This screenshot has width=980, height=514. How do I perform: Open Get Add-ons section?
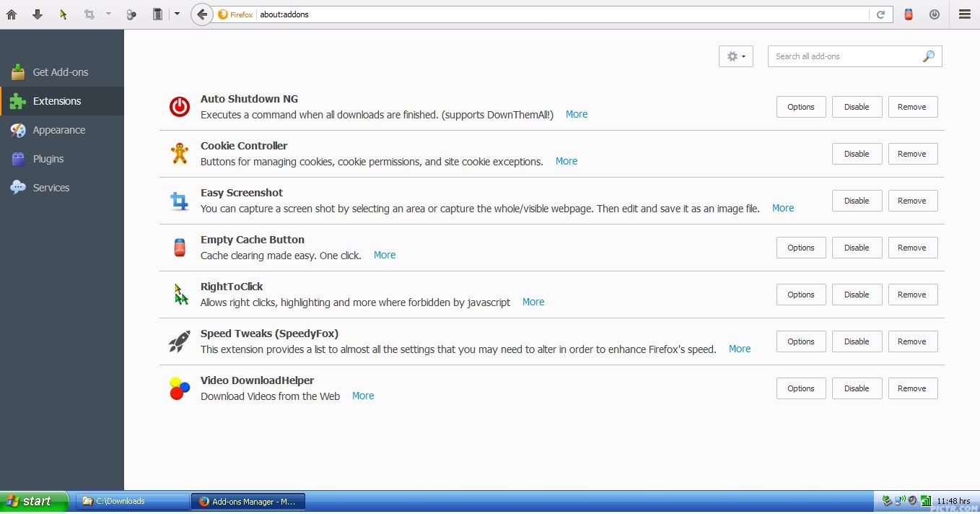coord(62,72)
